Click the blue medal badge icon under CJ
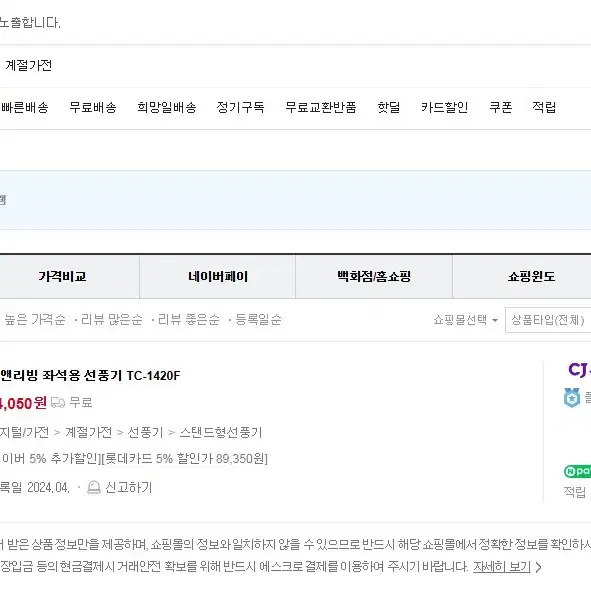The image size is (591, 591). (x=571, y=397)
